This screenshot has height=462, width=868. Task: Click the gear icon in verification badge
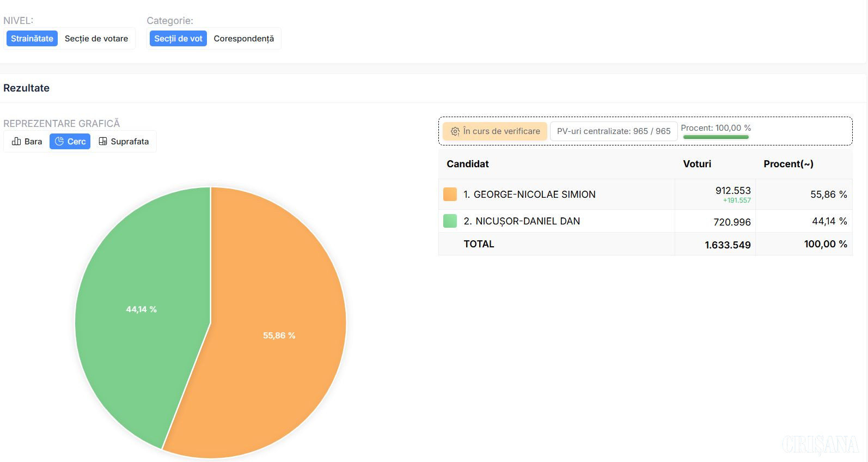pos(455,131)
